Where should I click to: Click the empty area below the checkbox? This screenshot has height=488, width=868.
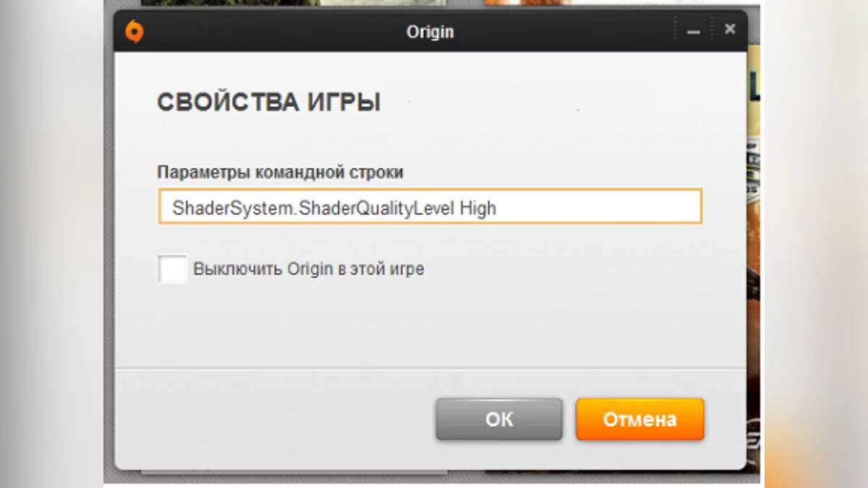430,325
